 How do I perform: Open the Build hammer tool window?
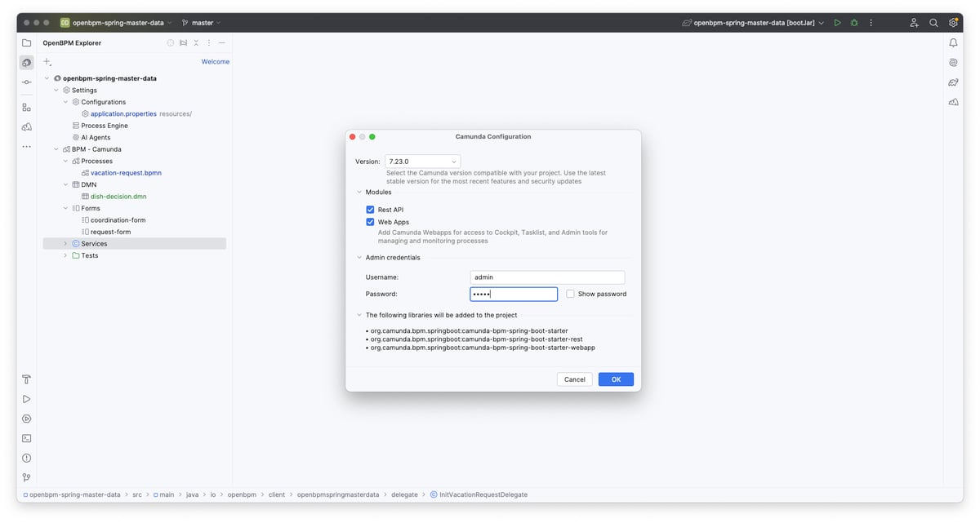click(x=27, y=379)
